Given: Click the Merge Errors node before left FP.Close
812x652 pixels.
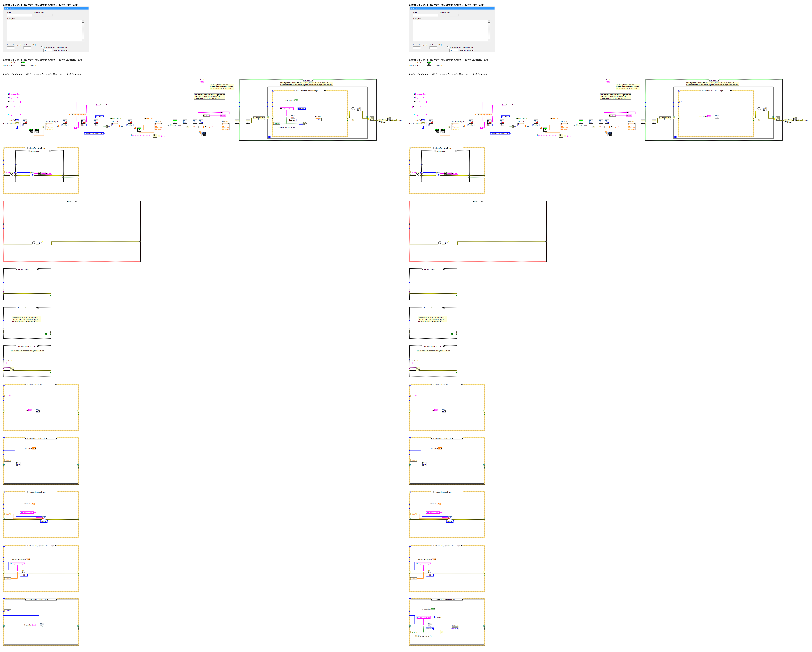Looking at the screenshot, I should (x=372, y=119).
